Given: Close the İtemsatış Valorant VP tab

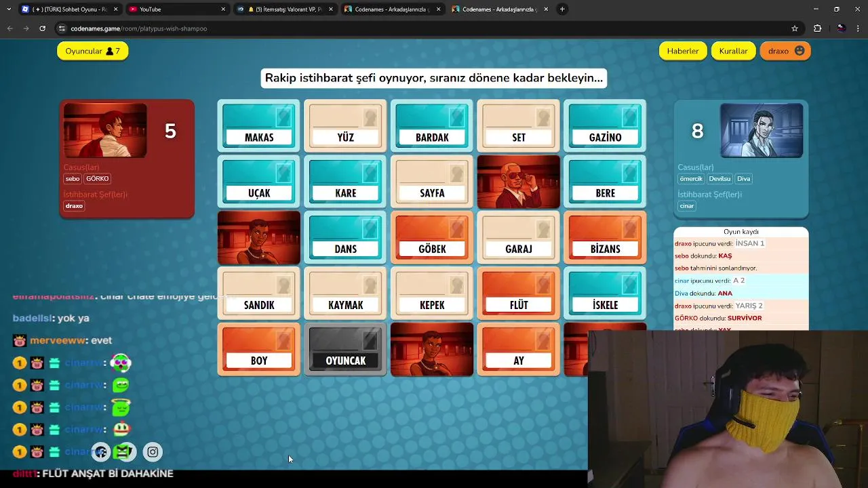Looking at the screenshot, I should pos(331,9).
